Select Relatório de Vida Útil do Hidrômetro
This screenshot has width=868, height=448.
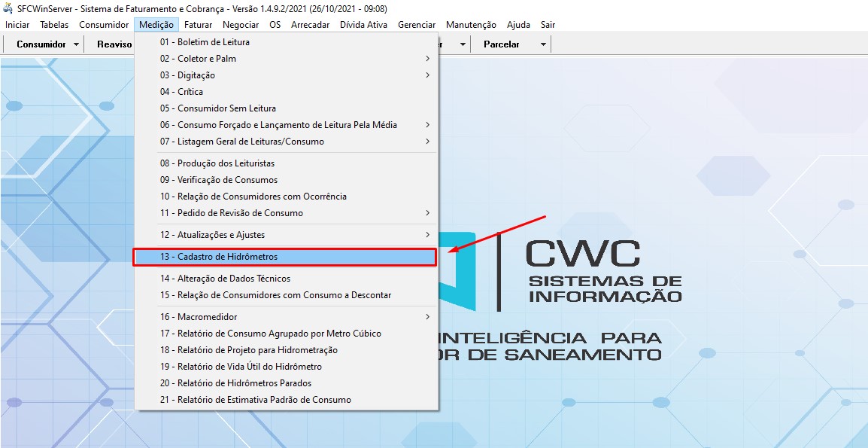point(241,367)
